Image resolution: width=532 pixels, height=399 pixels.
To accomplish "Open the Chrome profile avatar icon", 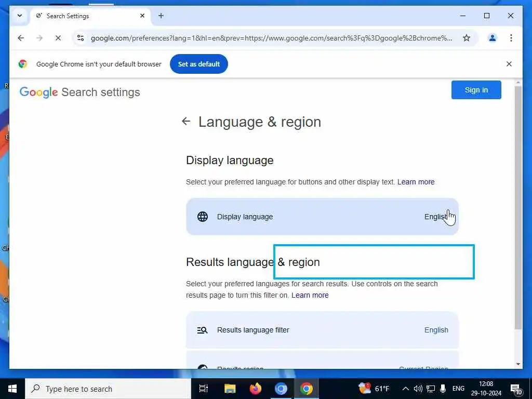I will tap(493, 38).
